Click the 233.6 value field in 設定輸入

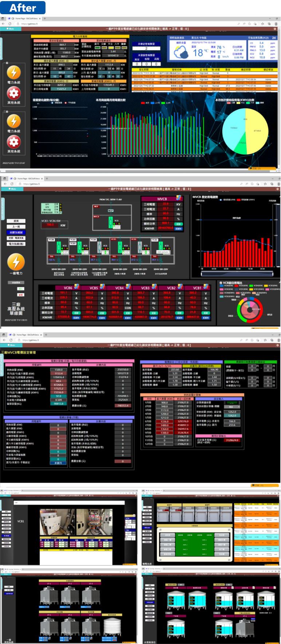pos(232,425)
